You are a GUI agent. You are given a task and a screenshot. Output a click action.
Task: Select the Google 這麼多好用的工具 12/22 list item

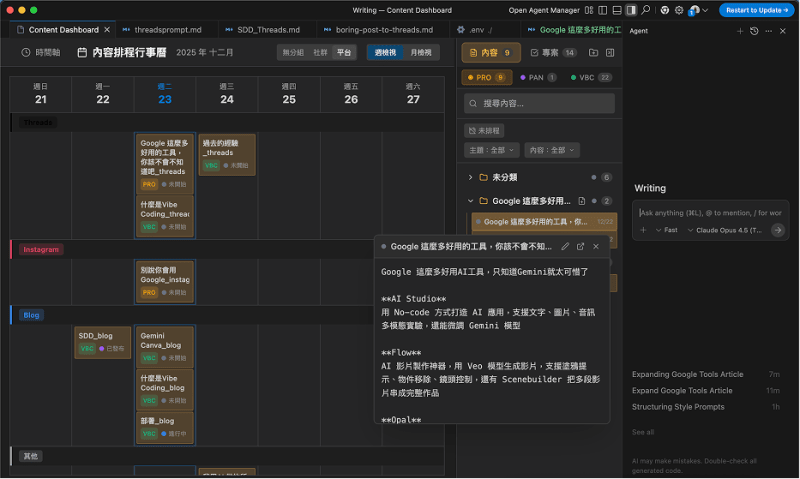click(544, 222)
